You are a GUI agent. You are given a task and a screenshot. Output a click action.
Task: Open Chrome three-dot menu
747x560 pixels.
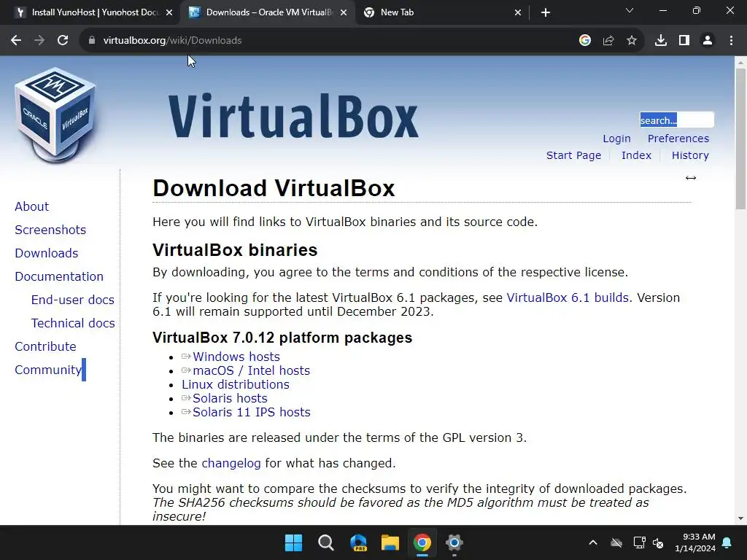point(731,41)
